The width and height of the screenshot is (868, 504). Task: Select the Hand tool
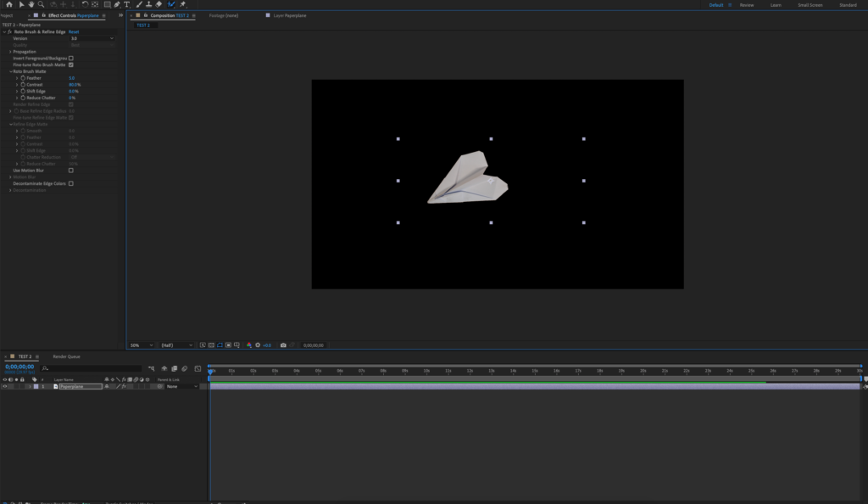[x=31, y=4]
